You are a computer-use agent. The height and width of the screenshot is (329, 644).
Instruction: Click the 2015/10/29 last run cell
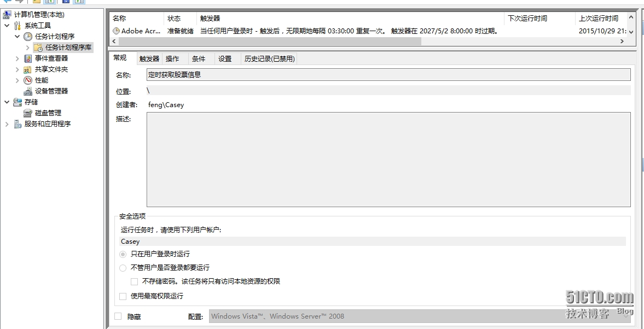coord(603,31)
